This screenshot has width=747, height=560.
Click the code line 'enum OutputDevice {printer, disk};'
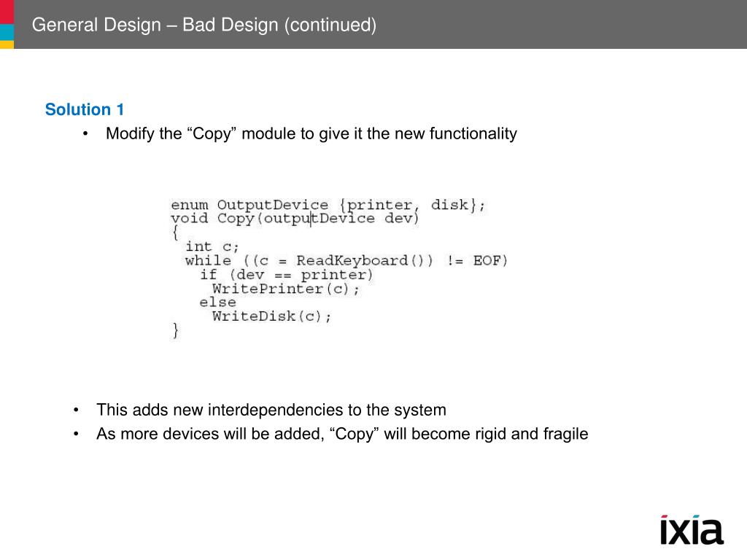tap(328, 205)
